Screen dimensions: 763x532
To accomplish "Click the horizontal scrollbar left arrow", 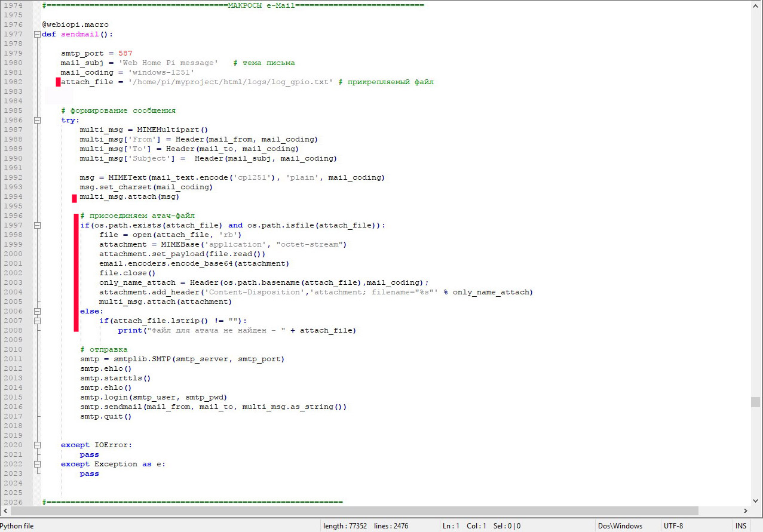I will click(5, 511).
